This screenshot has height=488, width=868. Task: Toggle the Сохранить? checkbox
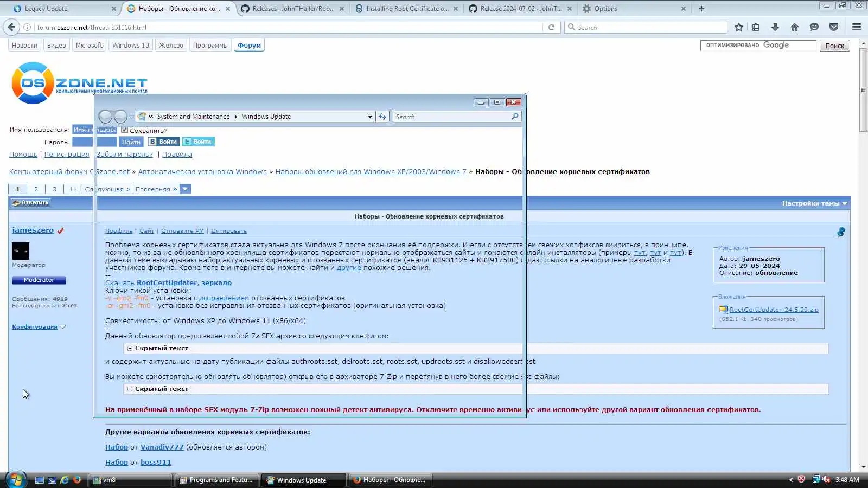tap(125, 130)
